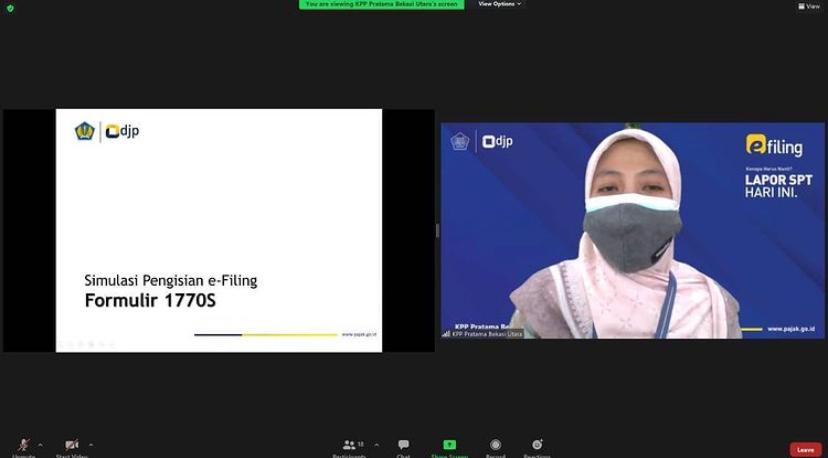This screenshot has width=828, height=458.
Task: Click the divider handle between shared screen and video
Action: tap(437, 230)
